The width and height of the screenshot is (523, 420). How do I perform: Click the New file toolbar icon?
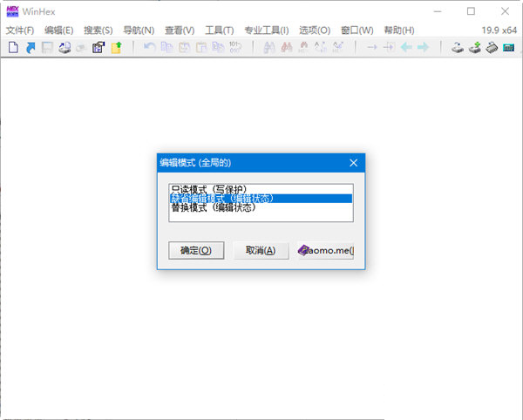(13, 48)
